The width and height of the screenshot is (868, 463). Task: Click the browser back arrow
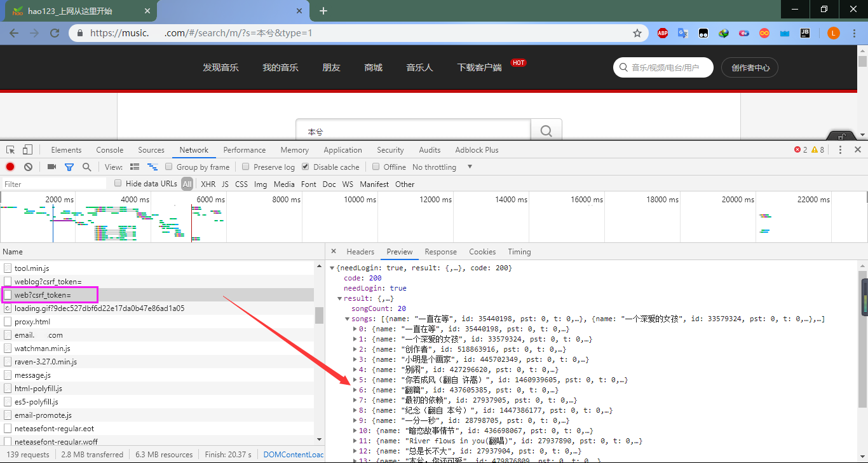click(x=14, y=33)
